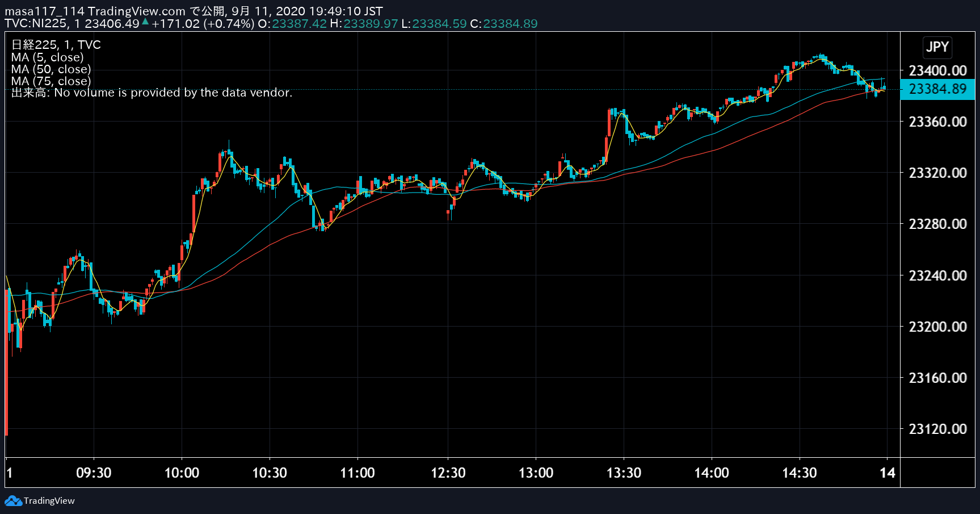The image size is (980, 514).
Task: Click the JPY currency button
Action: tap(937, 47)
